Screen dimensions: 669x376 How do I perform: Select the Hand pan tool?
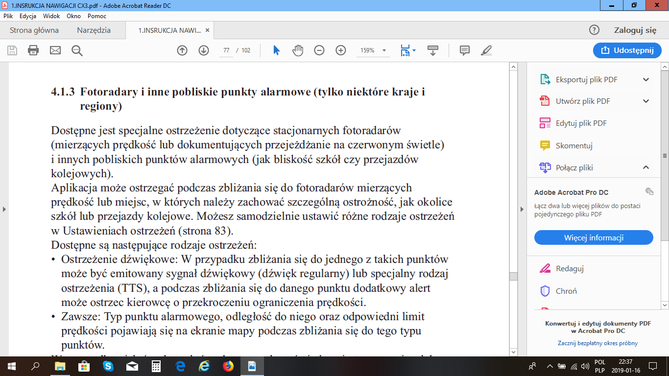pyautogui.click(x=297, y=50)
